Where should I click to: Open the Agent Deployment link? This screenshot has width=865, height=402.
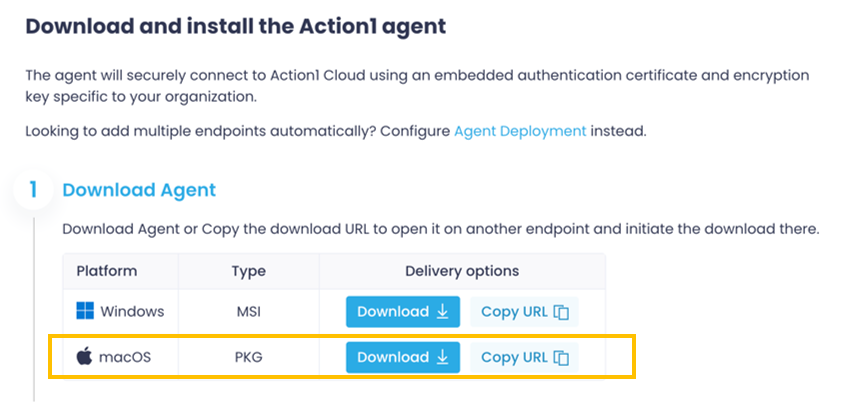point(520,131)
